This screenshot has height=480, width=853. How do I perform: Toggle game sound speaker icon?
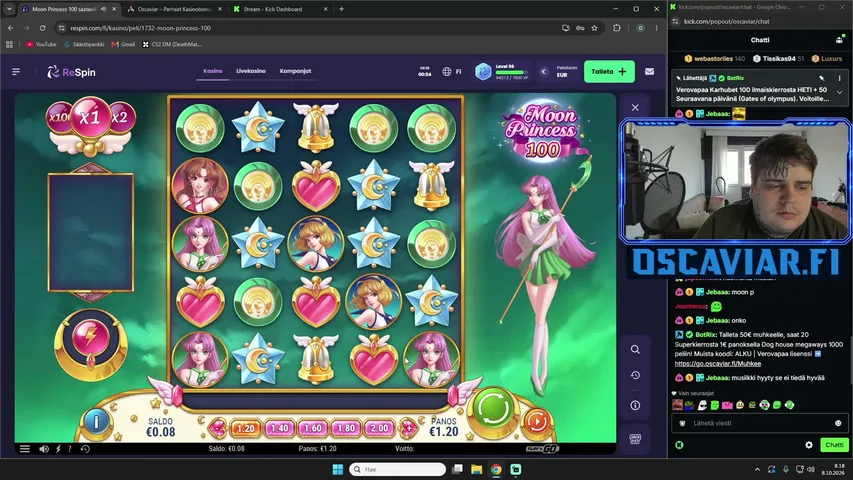(x=44, y=449)
